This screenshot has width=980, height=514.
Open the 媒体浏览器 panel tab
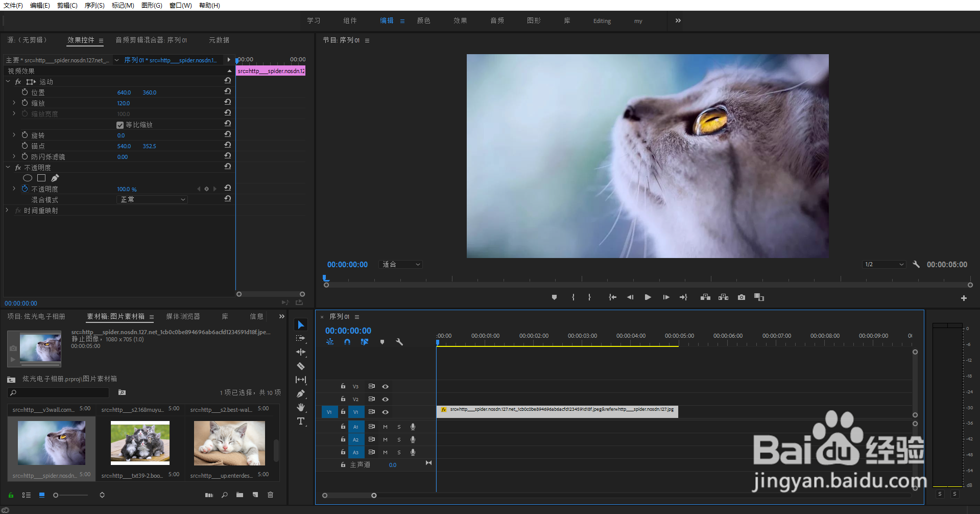[x=183, y=317]
